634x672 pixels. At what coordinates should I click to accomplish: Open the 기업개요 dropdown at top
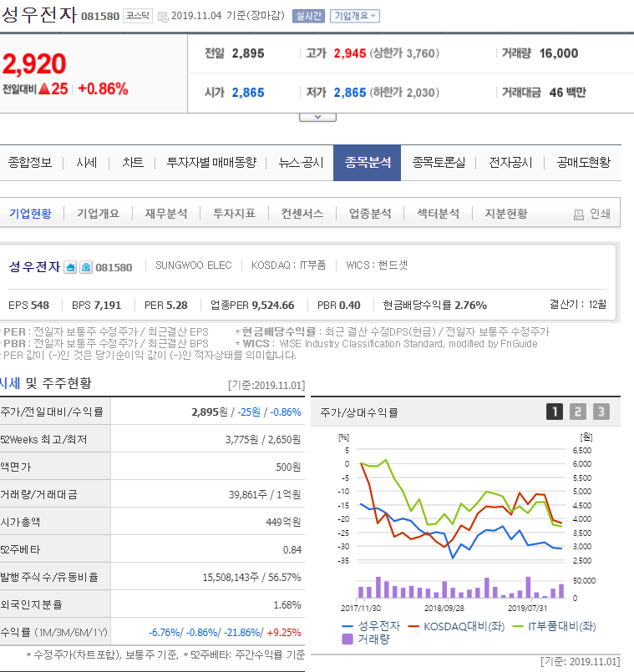(355, 16)
